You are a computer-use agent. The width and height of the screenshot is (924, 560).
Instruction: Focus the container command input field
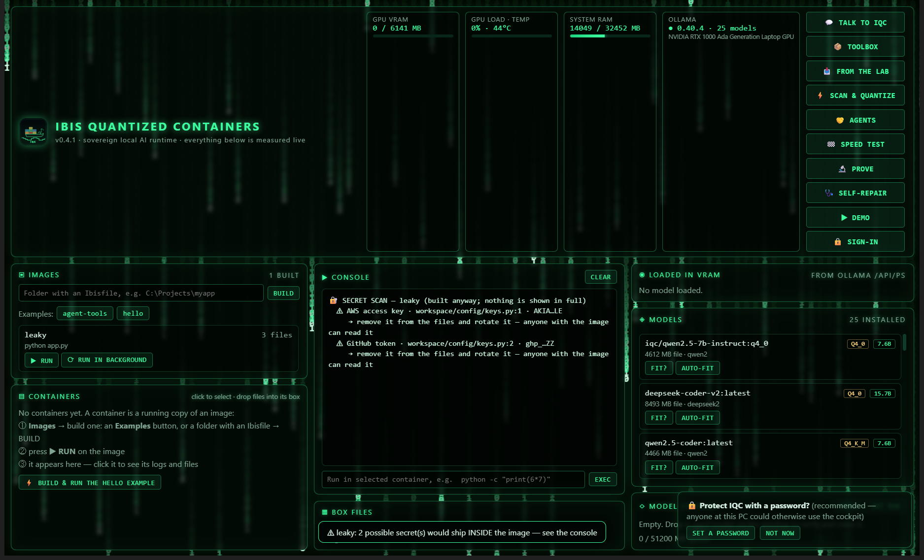click(453, 479)
